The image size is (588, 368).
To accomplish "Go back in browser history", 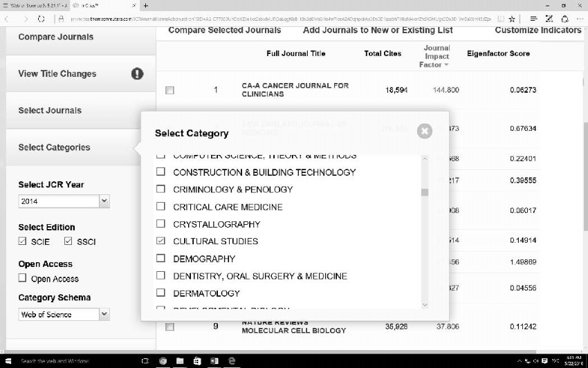I will (7, 19).
